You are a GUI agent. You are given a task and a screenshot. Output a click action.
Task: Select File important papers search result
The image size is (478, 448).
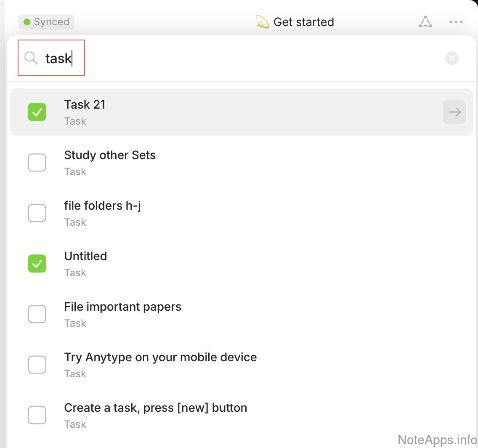point(122,307)
